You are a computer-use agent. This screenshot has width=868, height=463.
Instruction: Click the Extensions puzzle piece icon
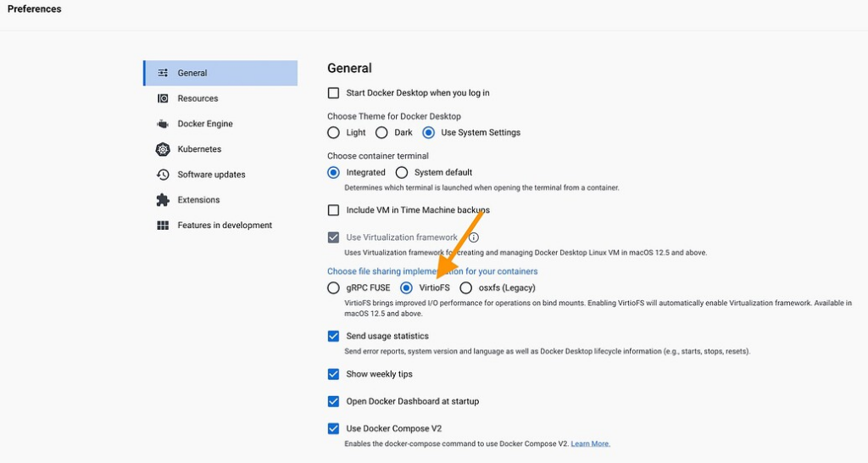[163, 200]
